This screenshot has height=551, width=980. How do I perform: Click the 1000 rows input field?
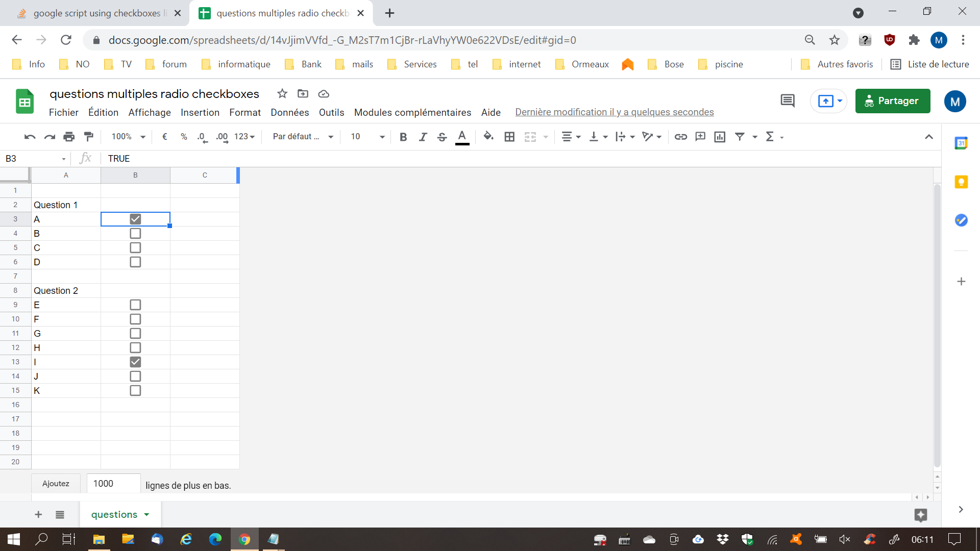point(113,484)
